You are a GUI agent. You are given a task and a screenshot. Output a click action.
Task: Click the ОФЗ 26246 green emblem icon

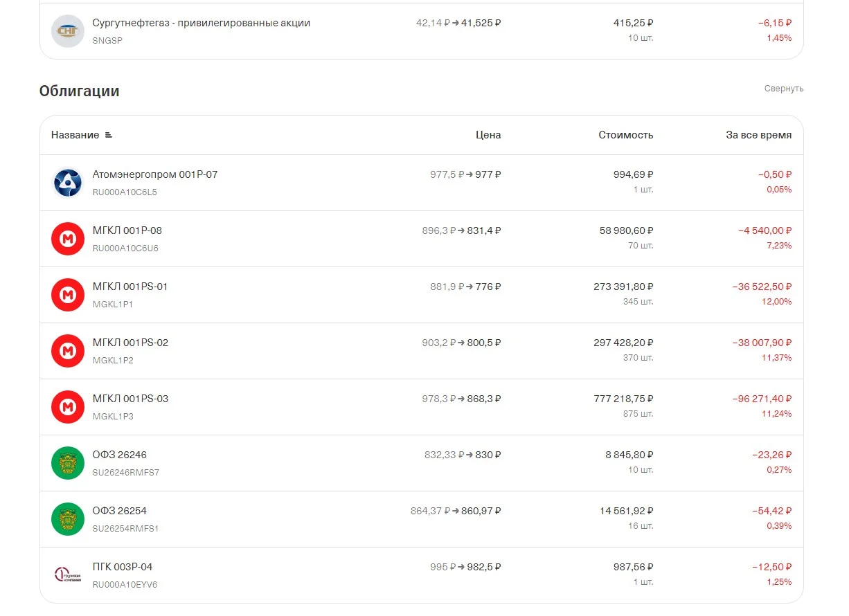tap(68, 463)
